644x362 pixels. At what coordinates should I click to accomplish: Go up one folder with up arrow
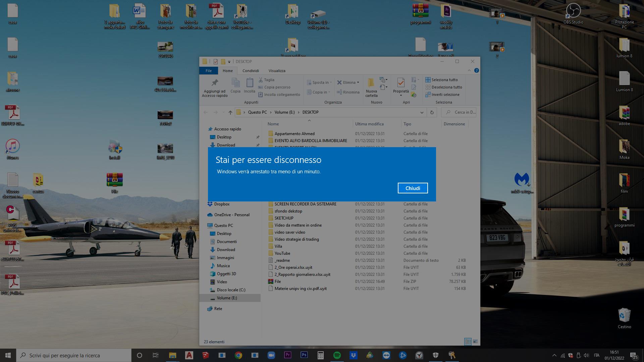230,112
